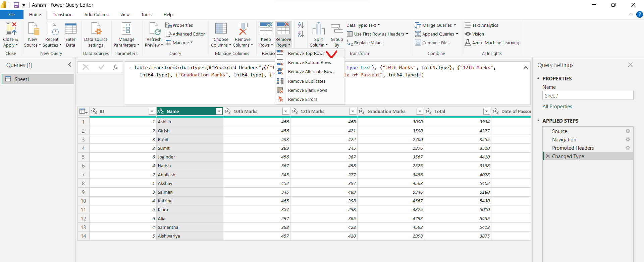Click the Choose Columns icon
This screenshot has height=262, width=644.
[x=221, y=29]
